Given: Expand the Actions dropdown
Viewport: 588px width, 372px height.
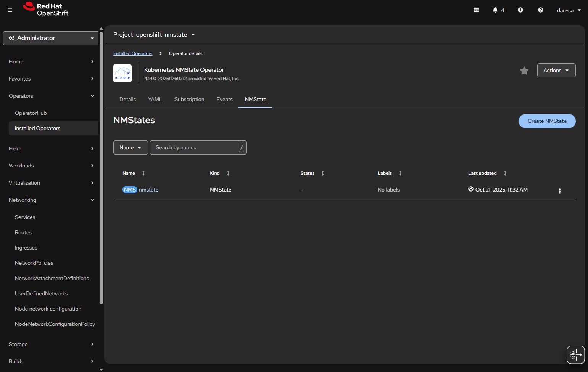Looking at the screenshot, I should (556, 71).
